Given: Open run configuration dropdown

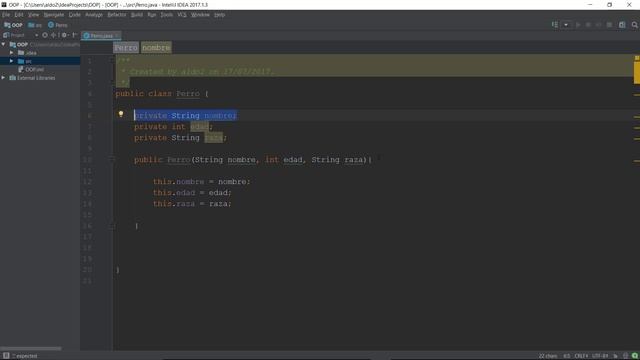Looking at the screenshot, I should tap(566, 25).
